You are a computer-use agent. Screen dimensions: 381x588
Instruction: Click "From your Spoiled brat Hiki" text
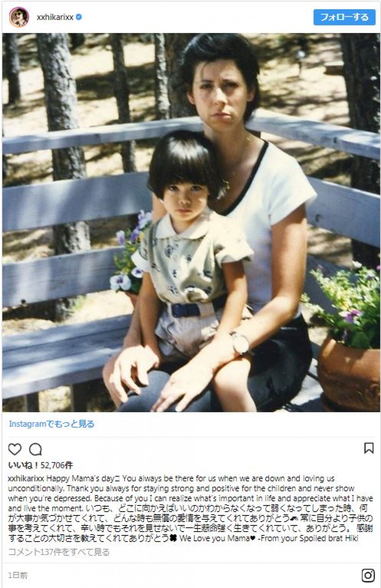pos(308,538)
